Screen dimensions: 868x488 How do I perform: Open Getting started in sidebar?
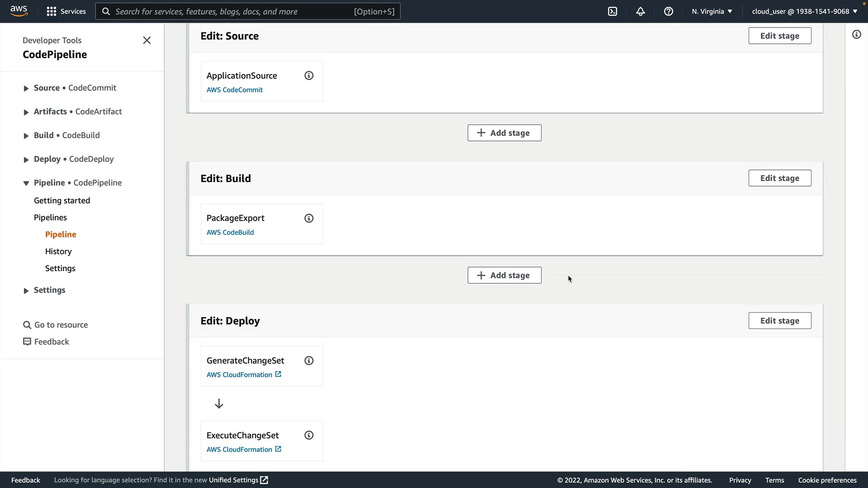(x=62, y=201)
